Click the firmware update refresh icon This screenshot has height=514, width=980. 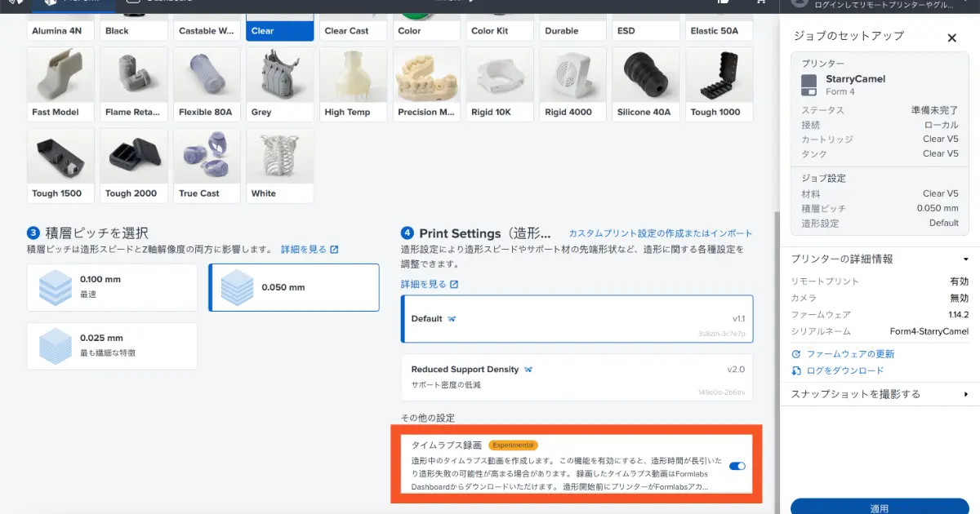click(796, 354)
